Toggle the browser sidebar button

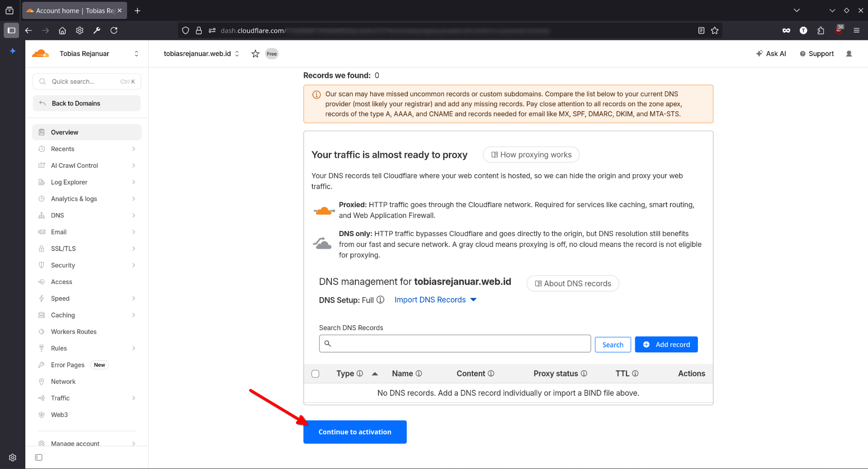tap(11, 30)
